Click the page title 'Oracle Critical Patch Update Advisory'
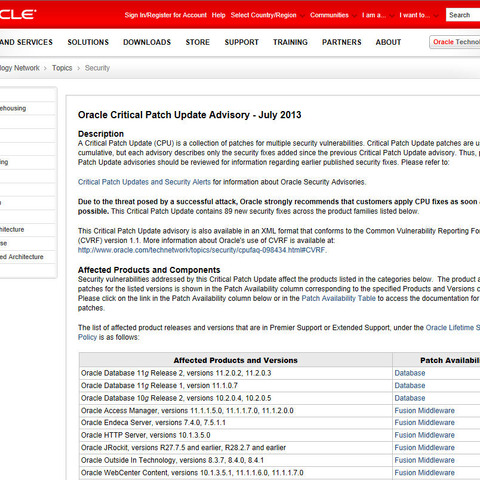Viewport: 480px width, 480px height. 190,115
